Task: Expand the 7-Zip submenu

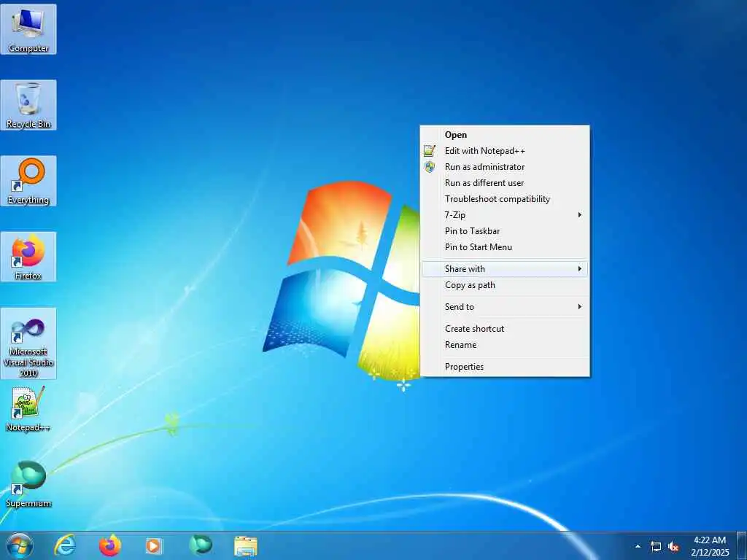Action: (x=505, y=215)
